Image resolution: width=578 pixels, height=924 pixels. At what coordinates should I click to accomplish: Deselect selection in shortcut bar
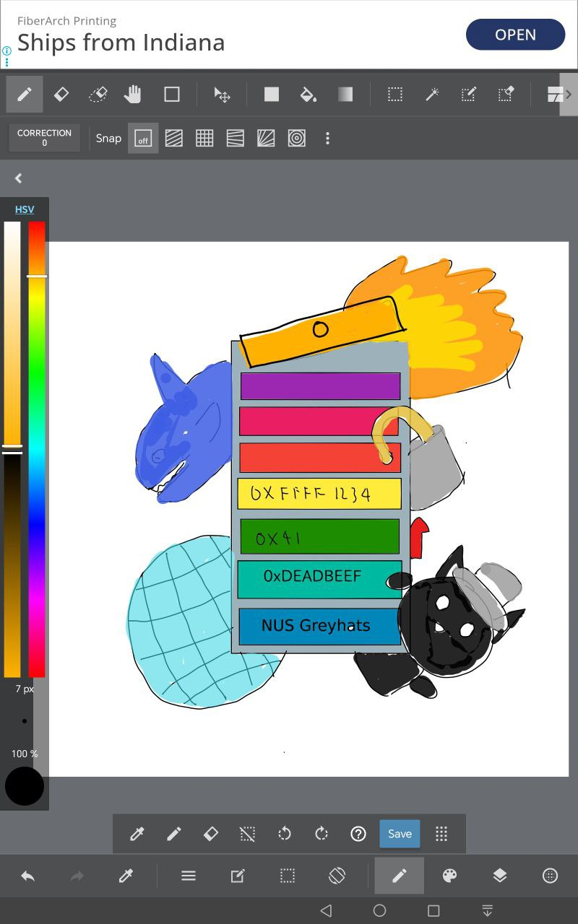click(x=247, y=834)
